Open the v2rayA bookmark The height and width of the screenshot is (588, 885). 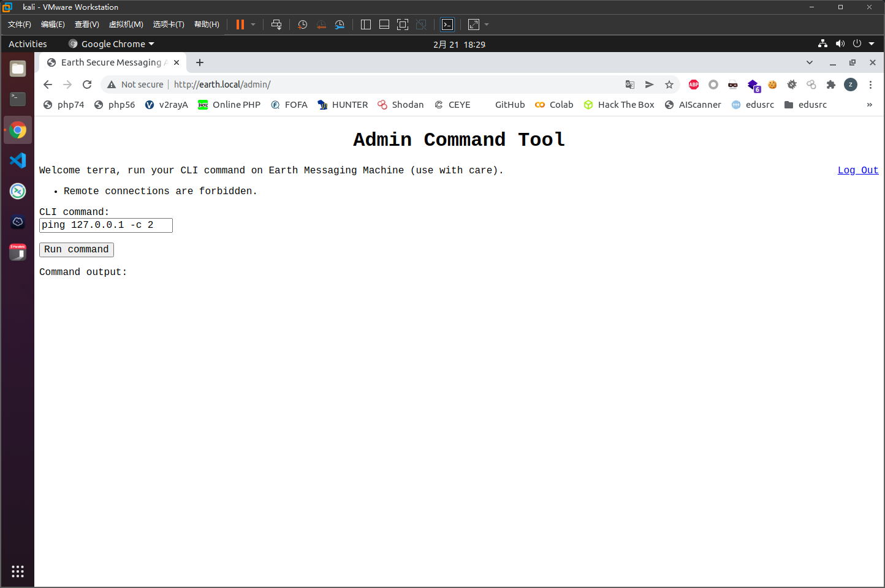pyautogui.click(x=167, y=105)
